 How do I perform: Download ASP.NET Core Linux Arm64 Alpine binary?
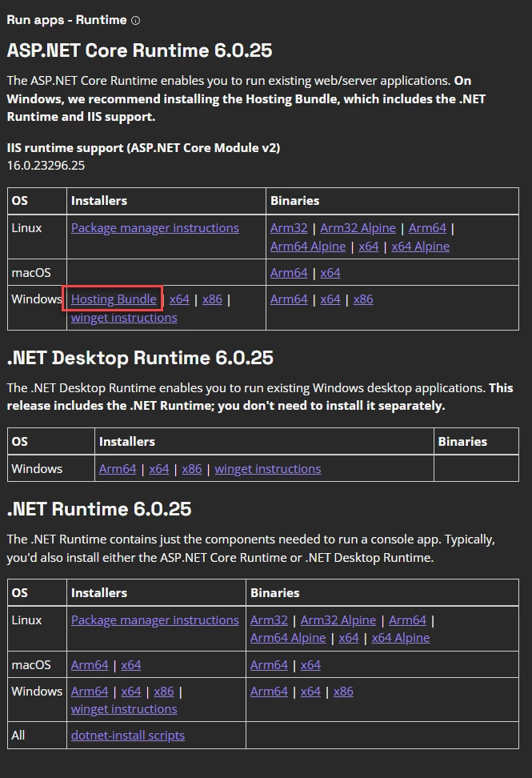[308, 246]
